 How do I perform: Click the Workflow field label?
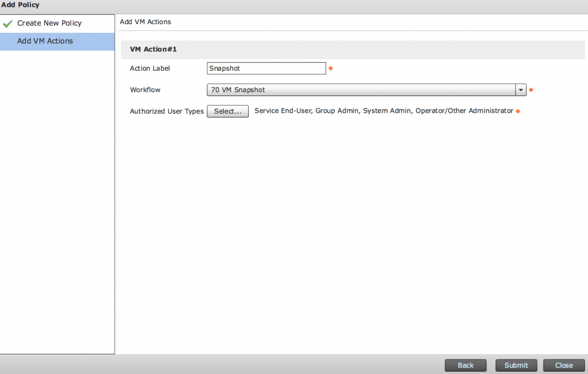144,90
